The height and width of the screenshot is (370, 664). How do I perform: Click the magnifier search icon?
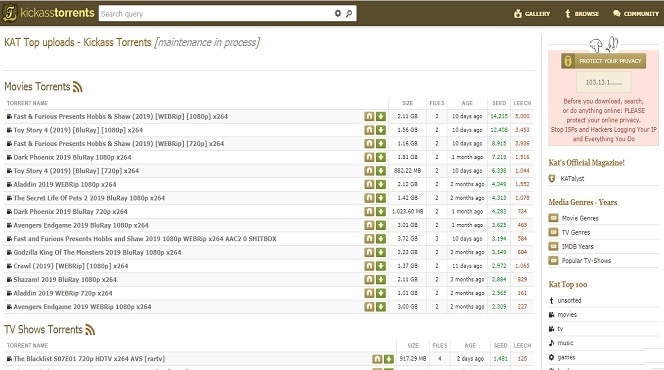point(349,14)
